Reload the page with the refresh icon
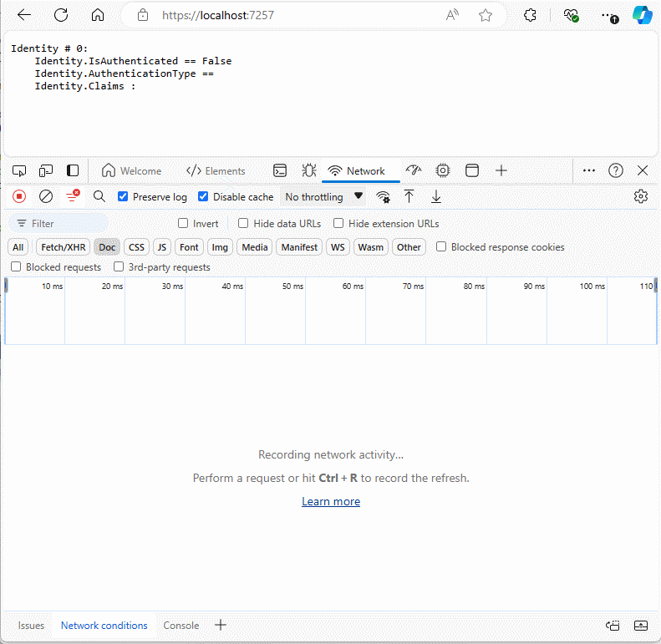This screenshot has width=661, height=644. [x=61, y=15]
